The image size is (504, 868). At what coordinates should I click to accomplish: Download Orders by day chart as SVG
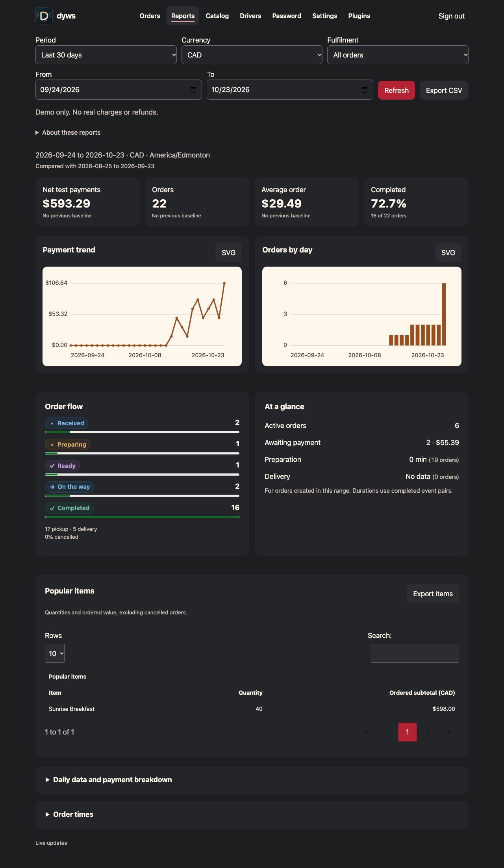(448, 252)
